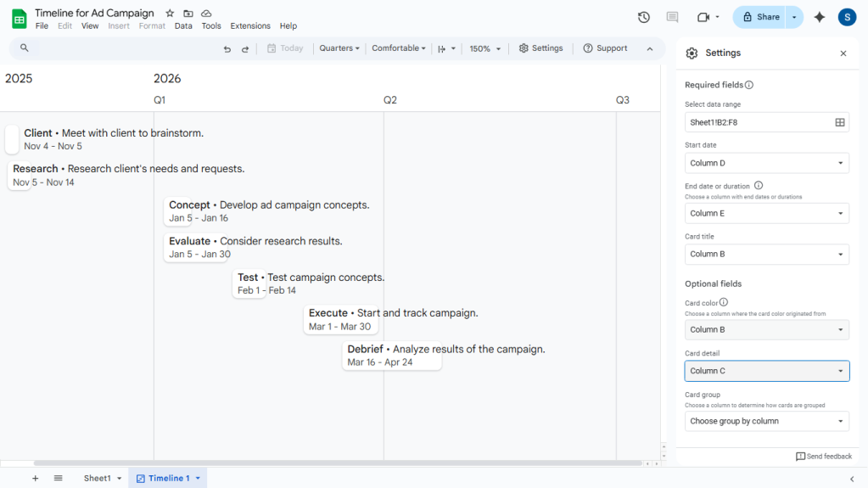
Task: Open version history clock icon
Action: coord(643,17)
